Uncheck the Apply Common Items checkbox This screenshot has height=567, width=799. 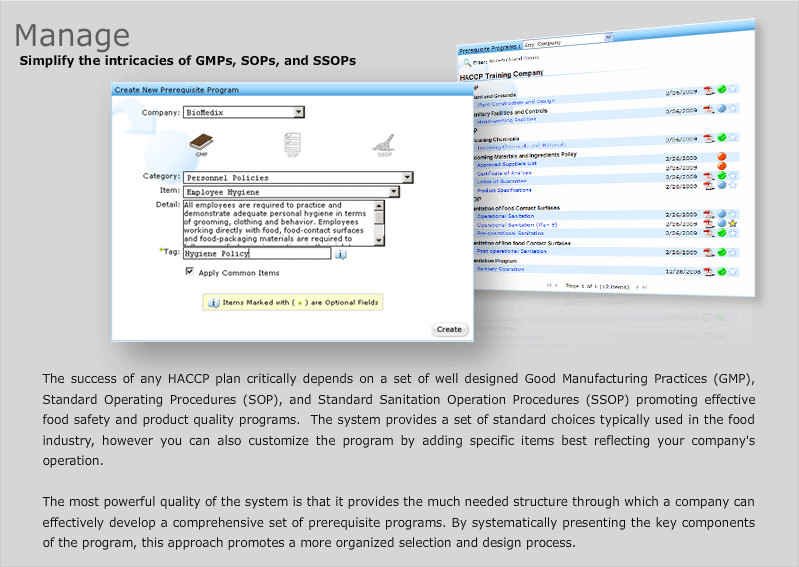190,272
